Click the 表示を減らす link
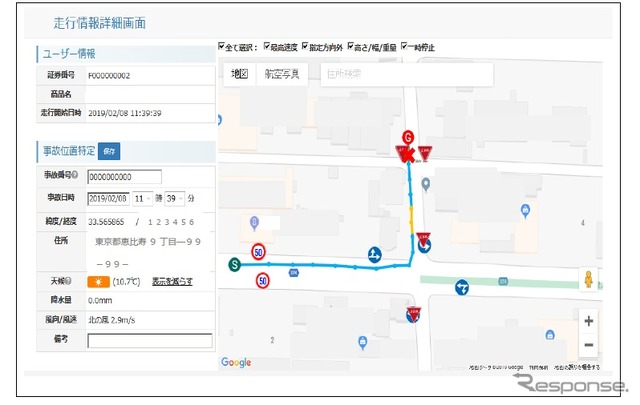Screen dimensions: 640x405 pyautogui.click(x=172, y=281)
